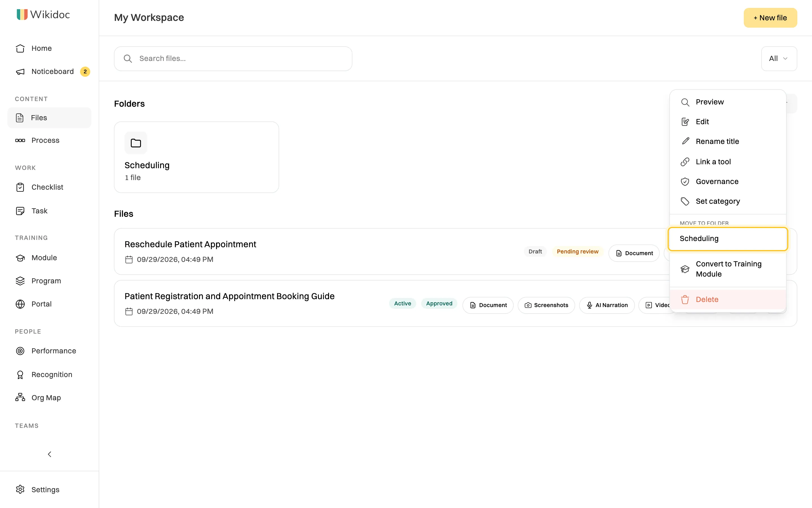Select Rename title from the menu
This screenshot has width=812, height=508.
click(x=728, y=141)
